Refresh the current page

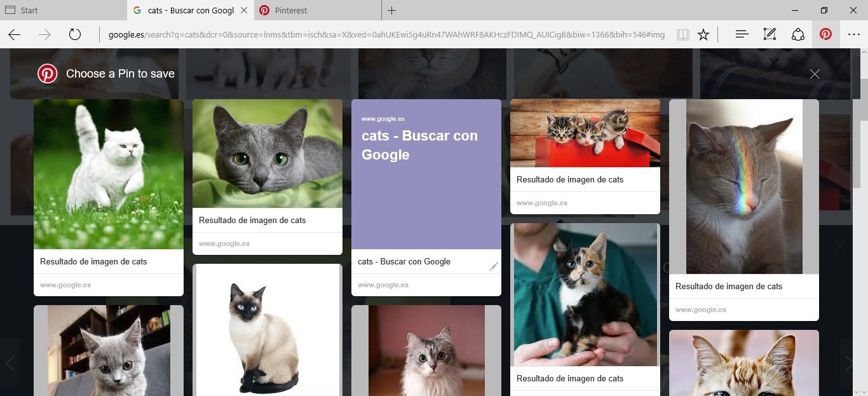75,34
